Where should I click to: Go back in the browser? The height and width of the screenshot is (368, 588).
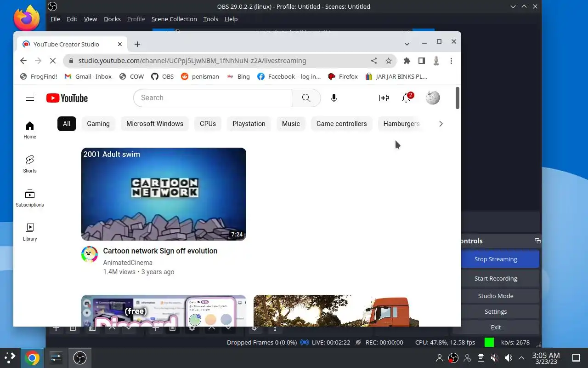[x=23, y=61]
